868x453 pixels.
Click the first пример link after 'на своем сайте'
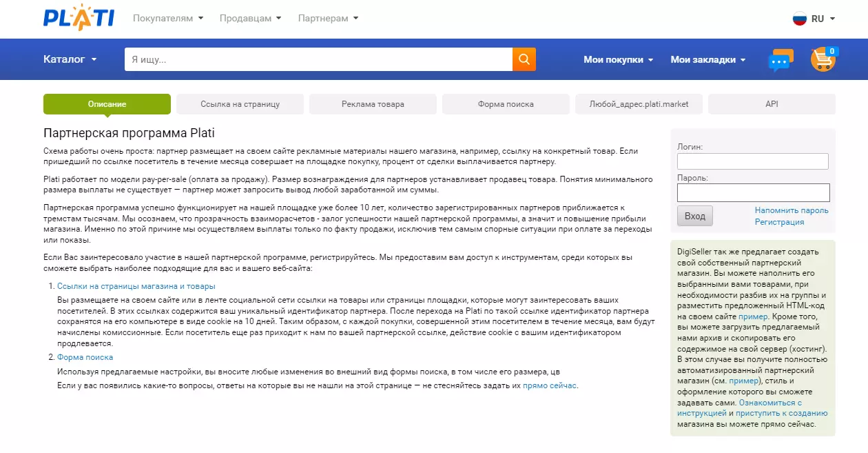pyautogui.click(x=753, y=316)
